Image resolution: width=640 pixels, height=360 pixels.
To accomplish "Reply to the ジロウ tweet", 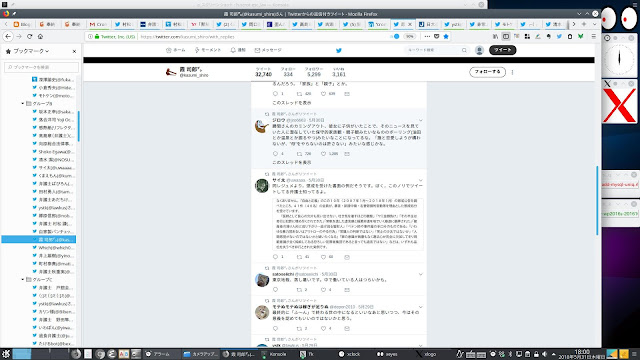I will point(276,154).
